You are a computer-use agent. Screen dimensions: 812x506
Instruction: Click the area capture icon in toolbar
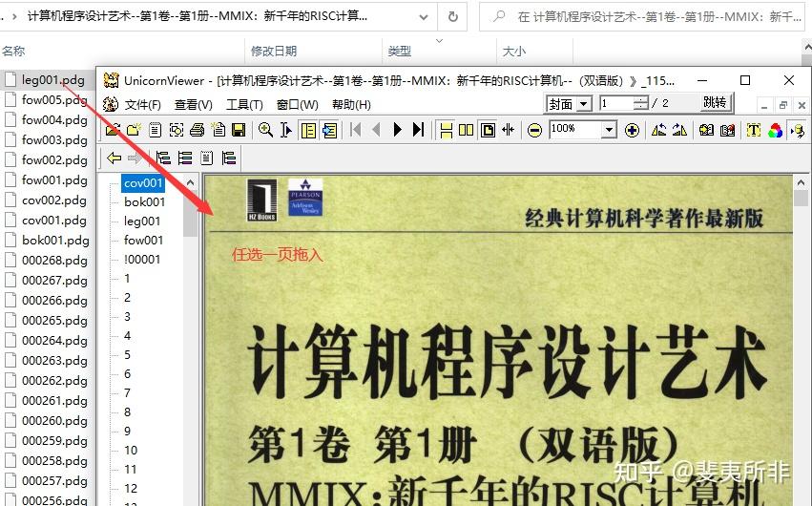point(177,130)
